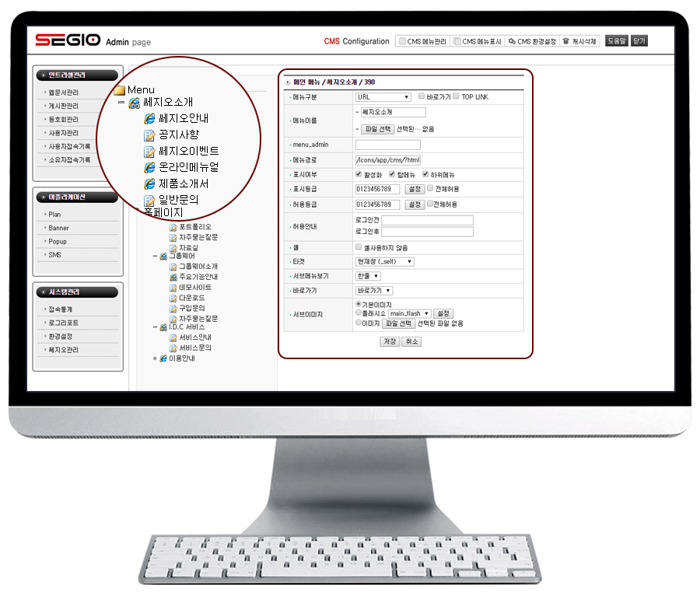Open the 서브메뉴보기 한줄 dropdown
This screenshot has width=700, height=594.
(x=368, y=276)
